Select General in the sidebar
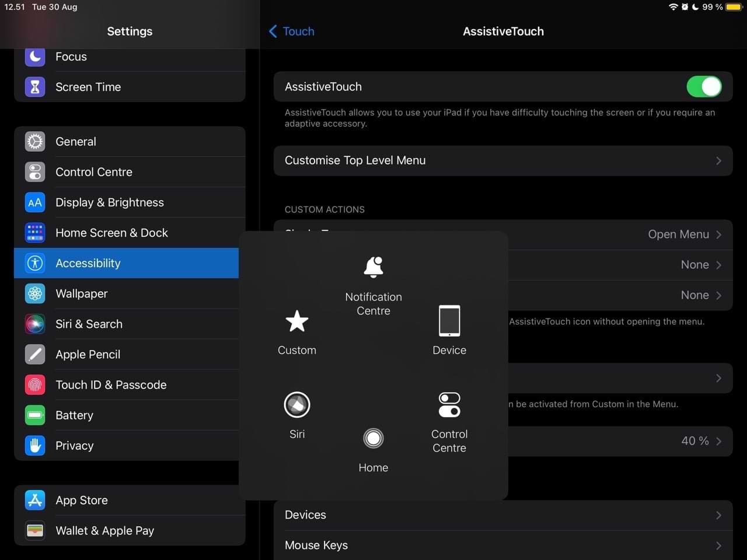747x560 pixels. (x=130, y=142)
